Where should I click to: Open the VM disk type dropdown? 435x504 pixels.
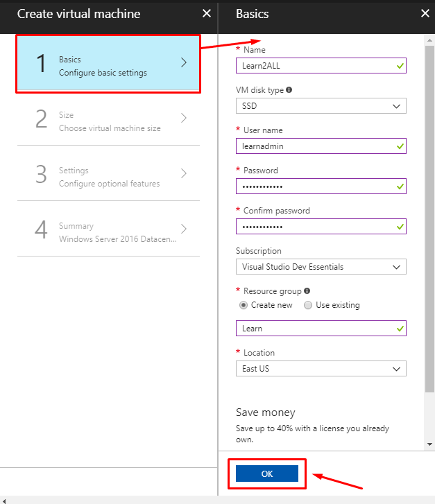point(321,106)
